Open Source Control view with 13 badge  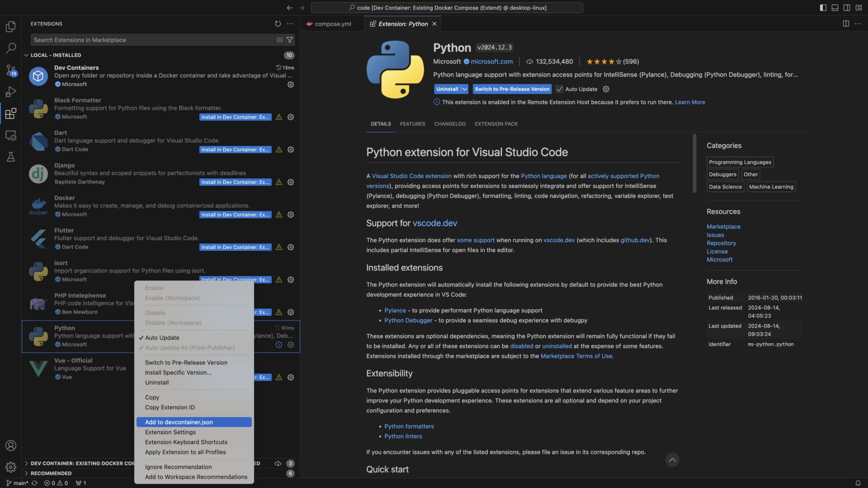coord(11,70)
